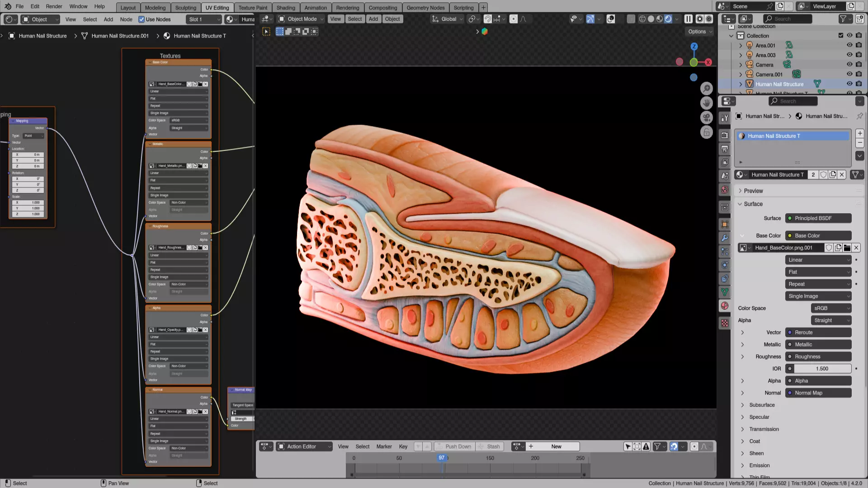Expand the Subsurface section
The height and width of the screenshot is (488, 868).
pyautogui.click(x=762, y=405)
